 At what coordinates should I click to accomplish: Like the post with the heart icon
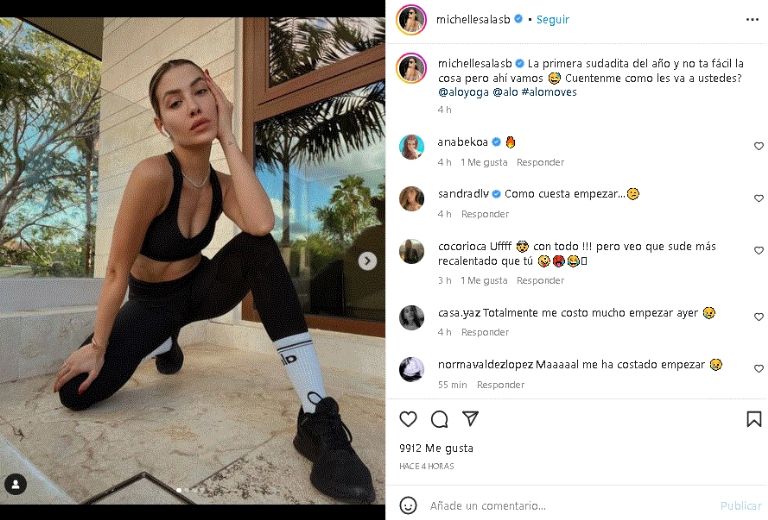click(x=408, y=419)
